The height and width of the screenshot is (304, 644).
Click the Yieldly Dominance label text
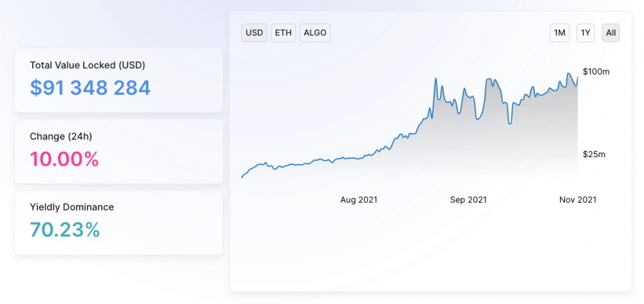72,207
